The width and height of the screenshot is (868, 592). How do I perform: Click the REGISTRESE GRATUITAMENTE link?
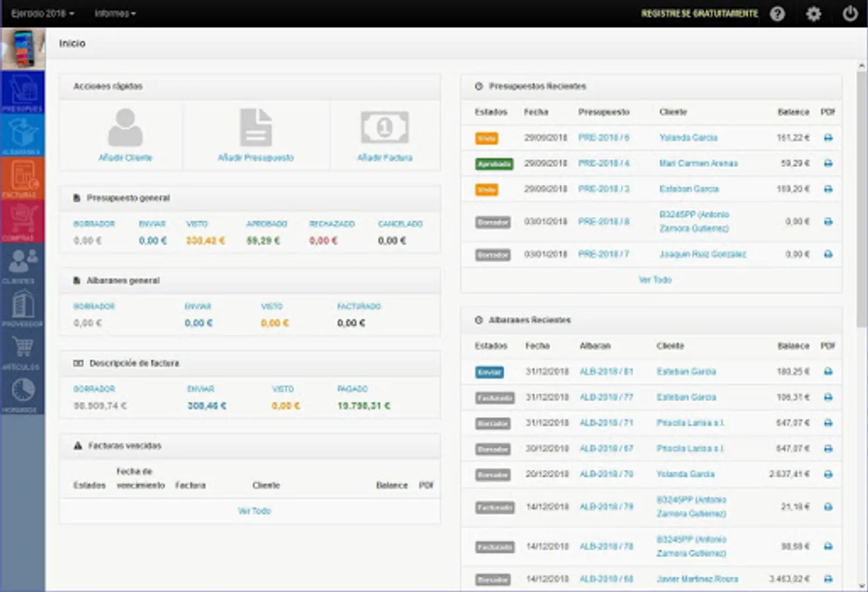click(x=699, y=14)
